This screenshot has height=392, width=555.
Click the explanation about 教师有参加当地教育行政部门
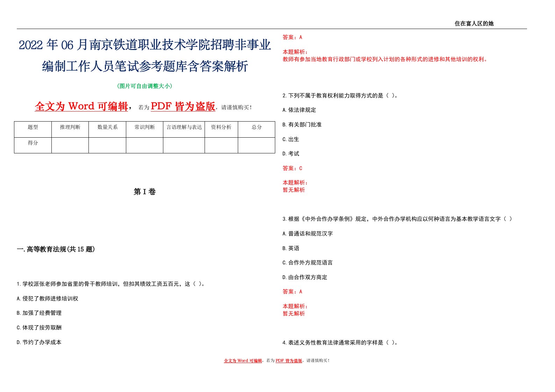tap(385, 59)
